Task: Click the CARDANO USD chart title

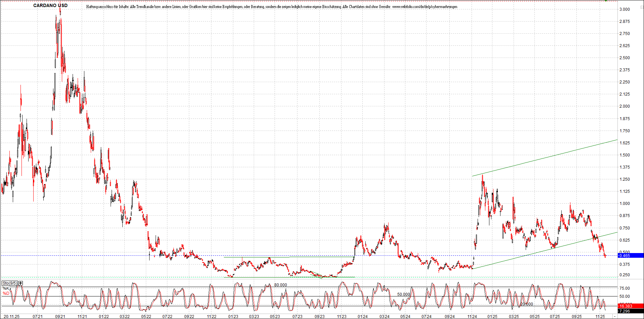Action: point(51,5)
